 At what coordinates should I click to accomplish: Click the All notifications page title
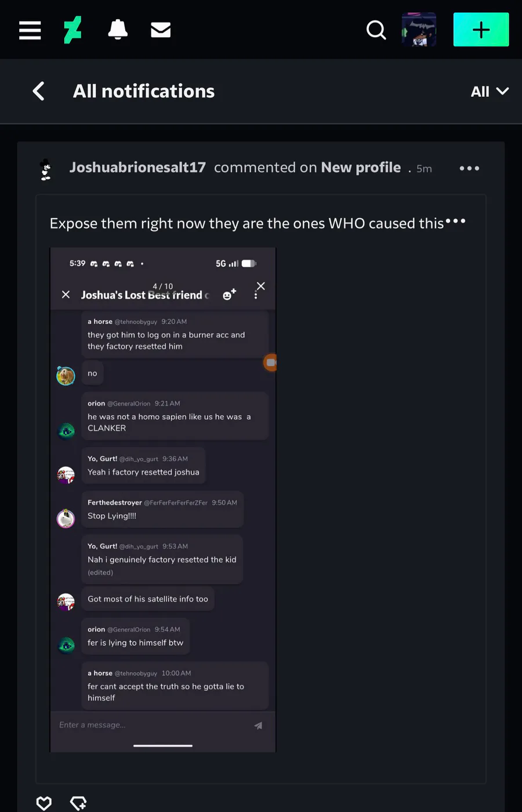pos(144,91)
